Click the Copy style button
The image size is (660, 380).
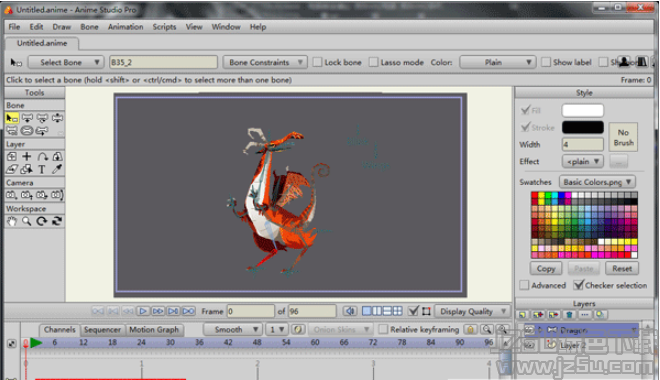tap(546, 268)
